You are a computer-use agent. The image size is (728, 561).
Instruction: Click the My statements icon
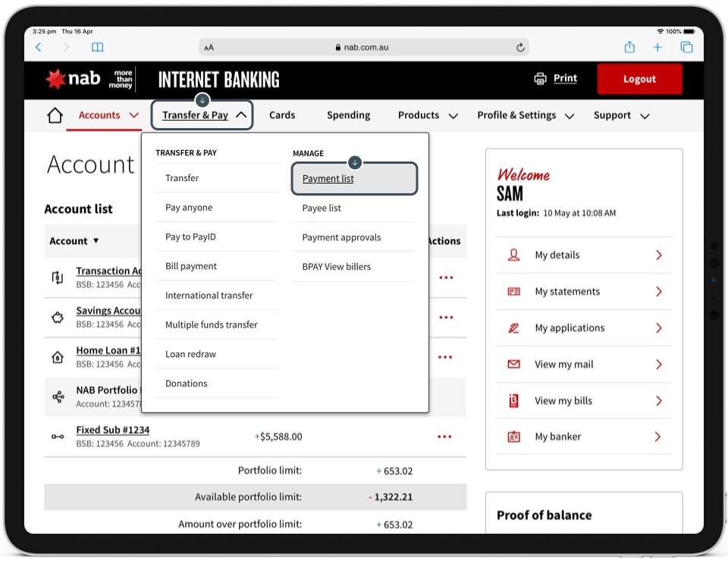(513, 291)
